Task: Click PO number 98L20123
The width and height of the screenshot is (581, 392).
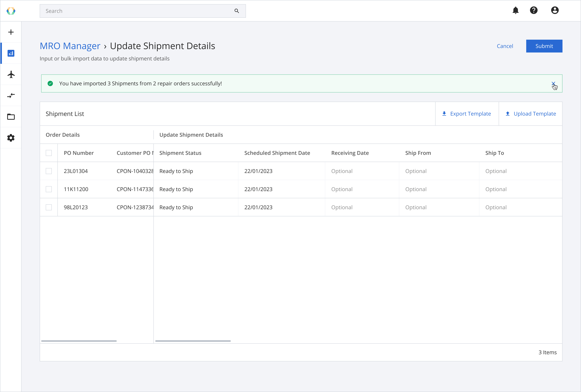Action: 76,207
